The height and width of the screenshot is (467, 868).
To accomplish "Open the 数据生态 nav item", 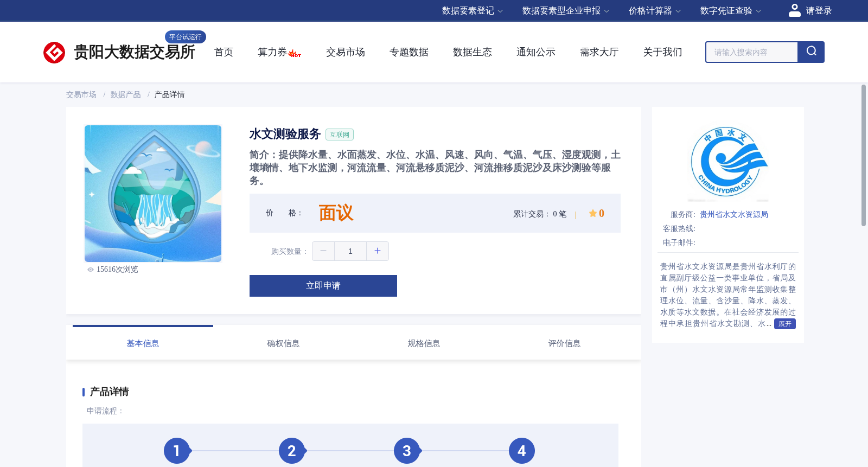I will point(473,52).
